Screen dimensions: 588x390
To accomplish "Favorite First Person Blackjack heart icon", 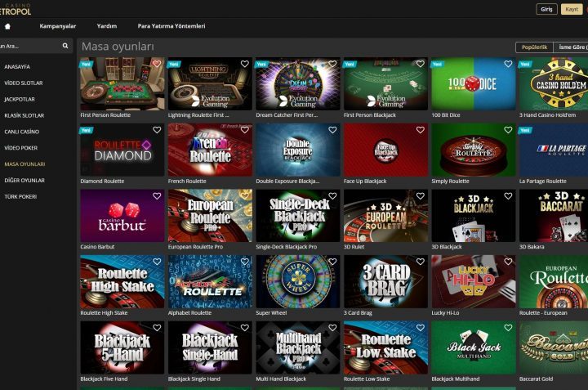I will [420, 64].
